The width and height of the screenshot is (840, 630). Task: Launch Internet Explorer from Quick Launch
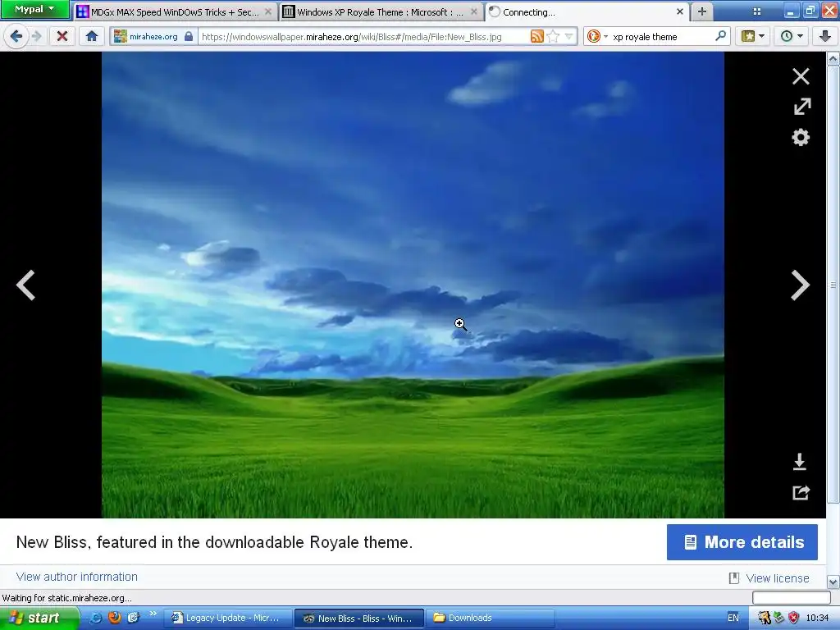[96, 618]
